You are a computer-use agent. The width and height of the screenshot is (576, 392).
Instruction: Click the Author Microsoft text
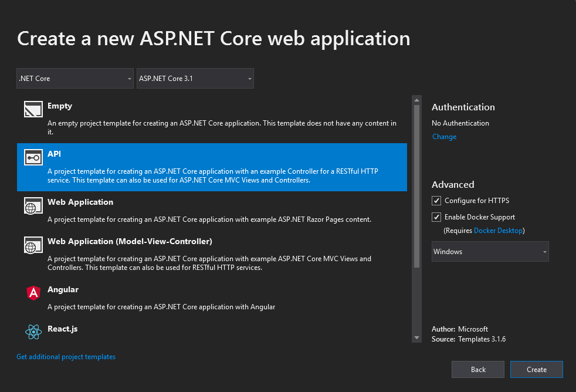tap(460, 329)
